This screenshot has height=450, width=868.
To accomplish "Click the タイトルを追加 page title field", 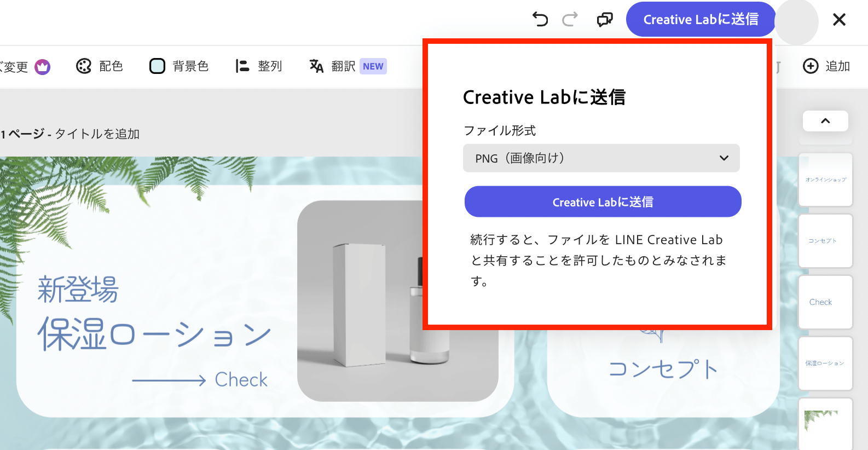I will pos(97,134).
